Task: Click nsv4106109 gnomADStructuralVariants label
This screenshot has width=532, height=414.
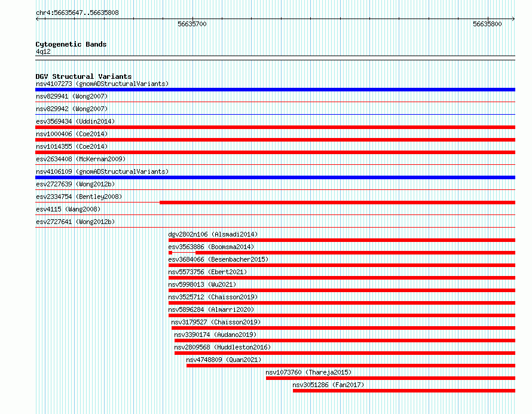Action: tap(102, 171)
